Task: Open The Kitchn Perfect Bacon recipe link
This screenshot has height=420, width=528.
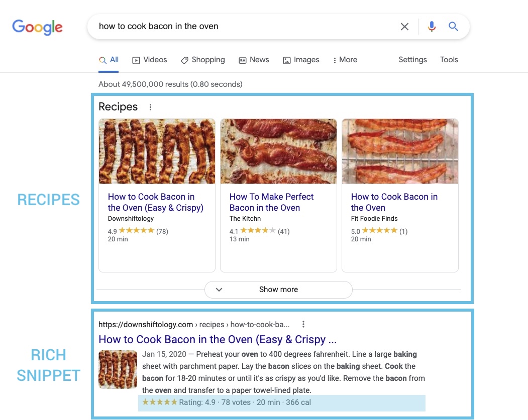Action: tap(271, 202)
